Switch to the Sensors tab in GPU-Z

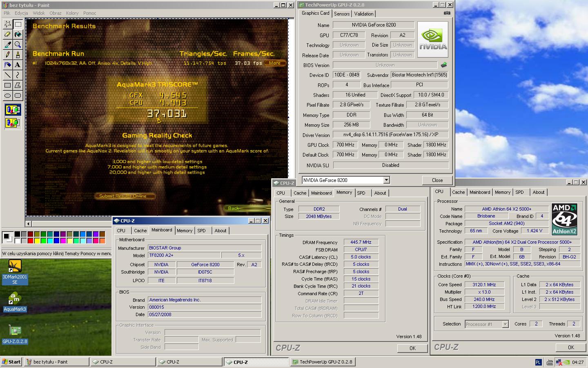click(x=342, y=14)
